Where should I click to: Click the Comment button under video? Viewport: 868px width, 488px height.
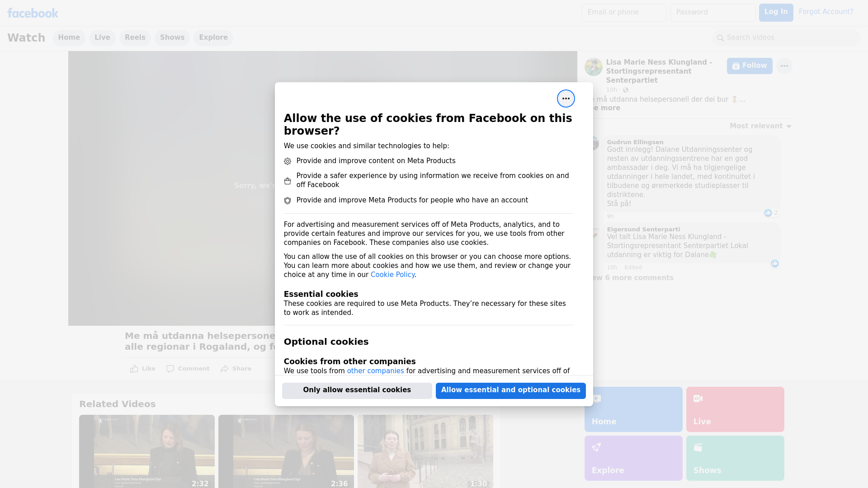coord(188,369)
